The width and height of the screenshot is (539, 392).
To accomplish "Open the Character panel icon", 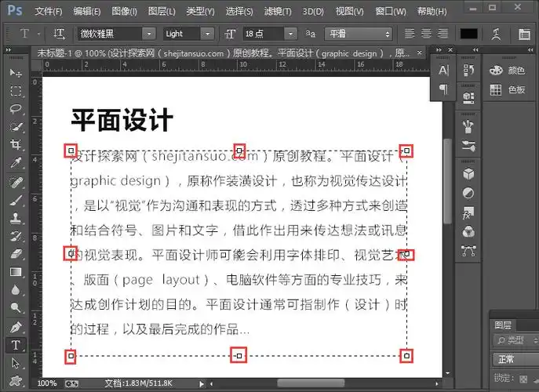I will pos(443,71).
